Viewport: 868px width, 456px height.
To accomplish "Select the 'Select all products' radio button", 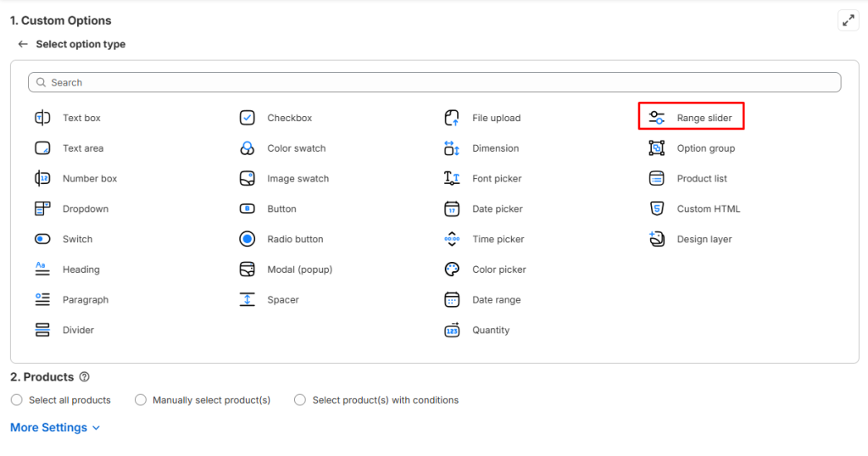I will coord(17,400).
